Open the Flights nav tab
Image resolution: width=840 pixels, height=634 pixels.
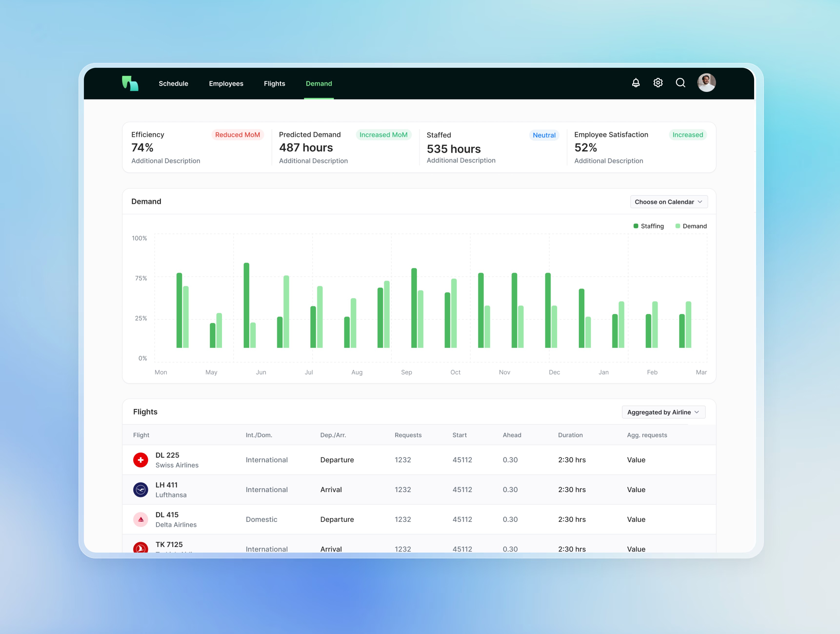[274, 84]
